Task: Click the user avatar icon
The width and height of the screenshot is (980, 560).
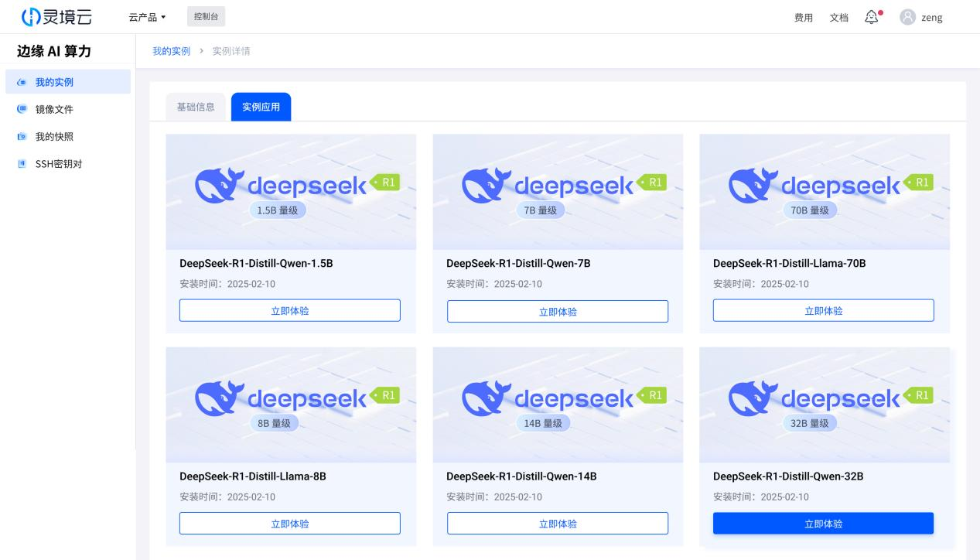Action: tap(908, 17)
